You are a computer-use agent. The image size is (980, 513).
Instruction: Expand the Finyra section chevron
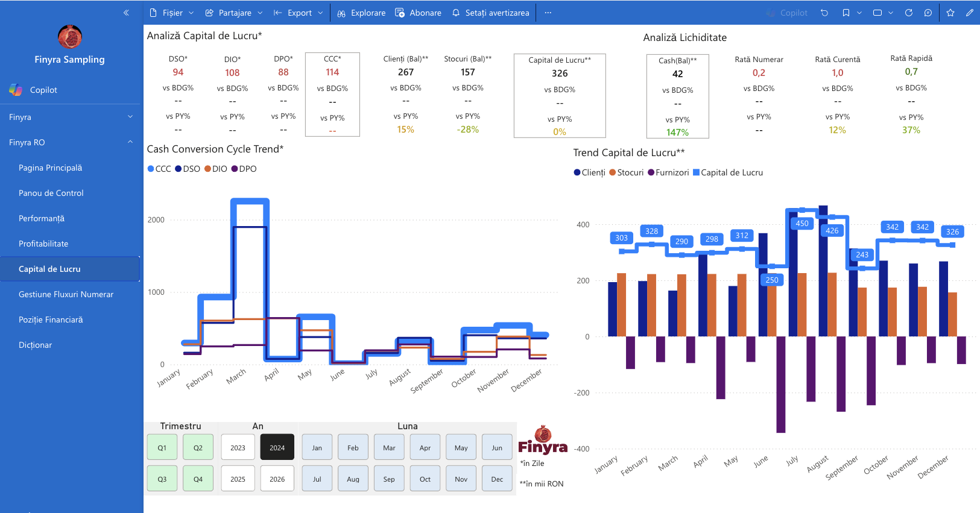130,117
